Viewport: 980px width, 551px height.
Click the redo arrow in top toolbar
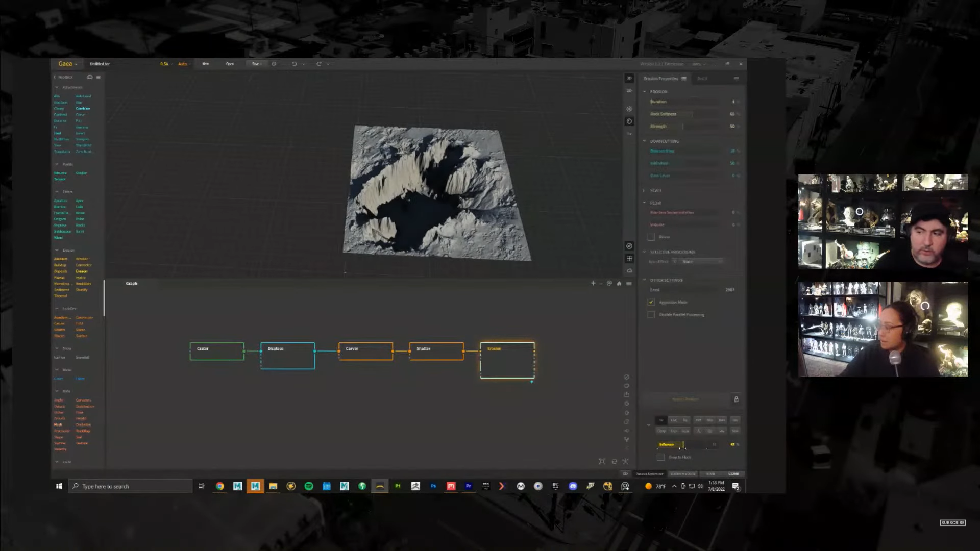click(x=319, y=64)
